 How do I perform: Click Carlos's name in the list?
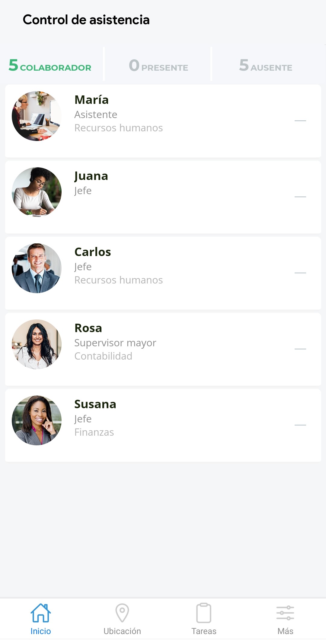tap(93, 252)
